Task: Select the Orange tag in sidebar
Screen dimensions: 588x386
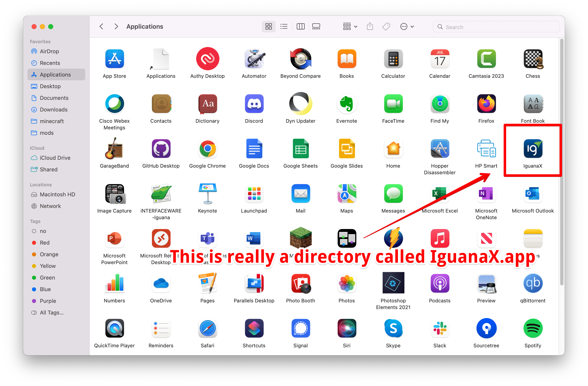Action: point(49,254)
